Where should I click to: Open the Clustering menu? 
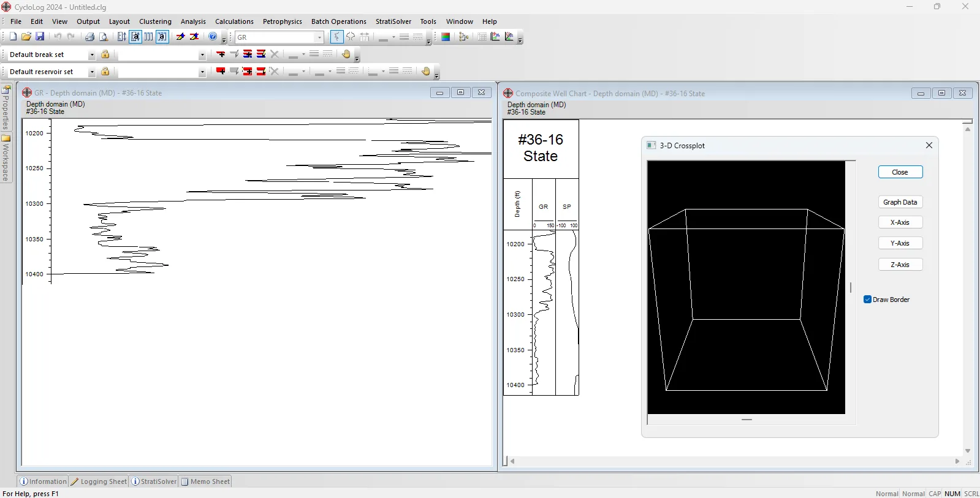pos(155,21)
